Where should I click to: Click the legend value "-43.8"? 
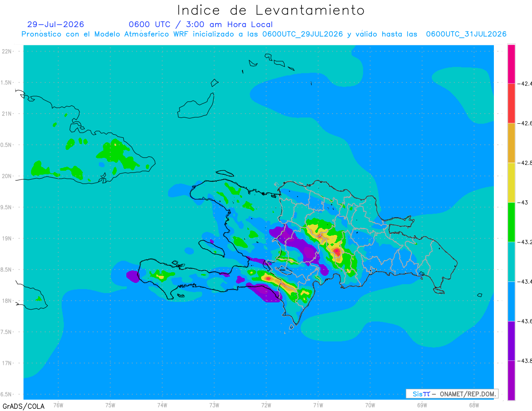click(525, 360)
